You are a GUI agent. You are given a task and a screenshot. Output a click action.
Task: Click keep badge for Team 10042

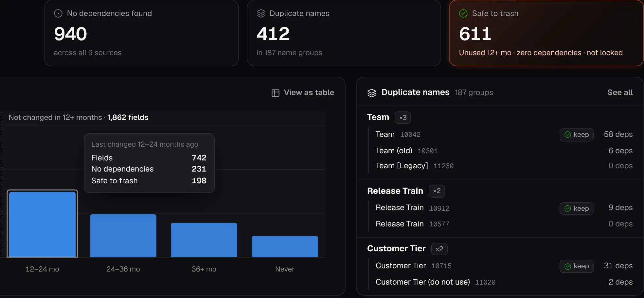pos(577,135)
